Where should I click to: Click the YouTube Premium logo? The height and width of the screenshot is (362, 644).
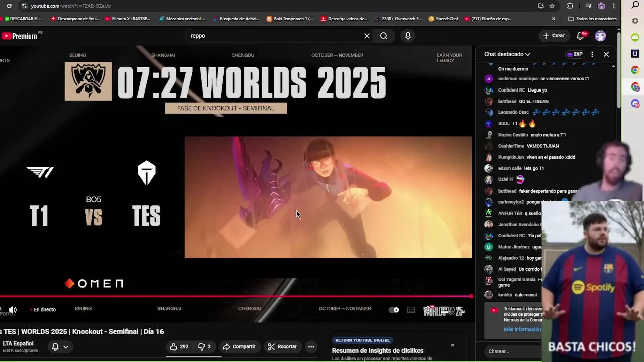[19, 36]
